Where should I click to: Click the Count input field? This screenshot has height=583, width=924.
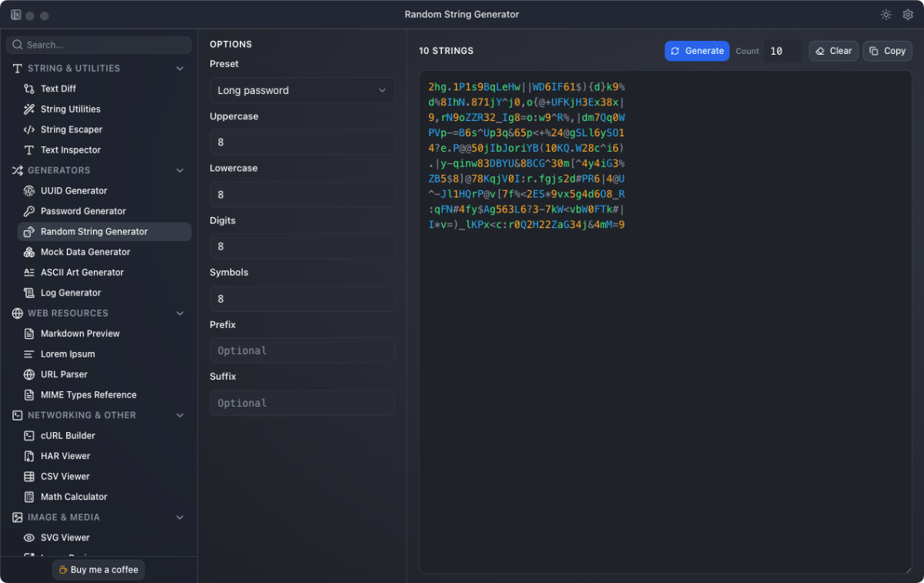coord(783,51)
